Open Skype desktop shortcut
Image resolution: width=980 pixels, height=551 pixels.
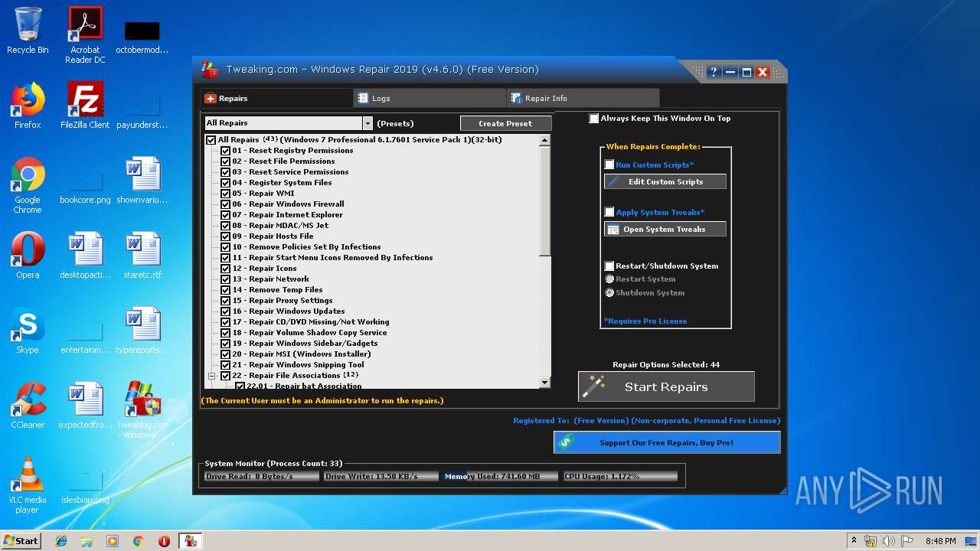[x=28, y=331]
